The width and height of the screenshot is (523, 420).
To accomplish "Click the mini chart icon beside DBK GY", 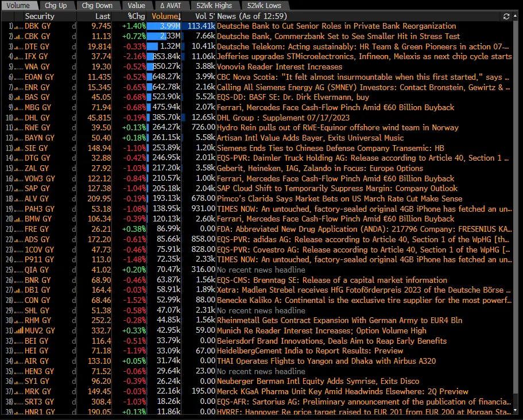I will click(x=18, y=26).
